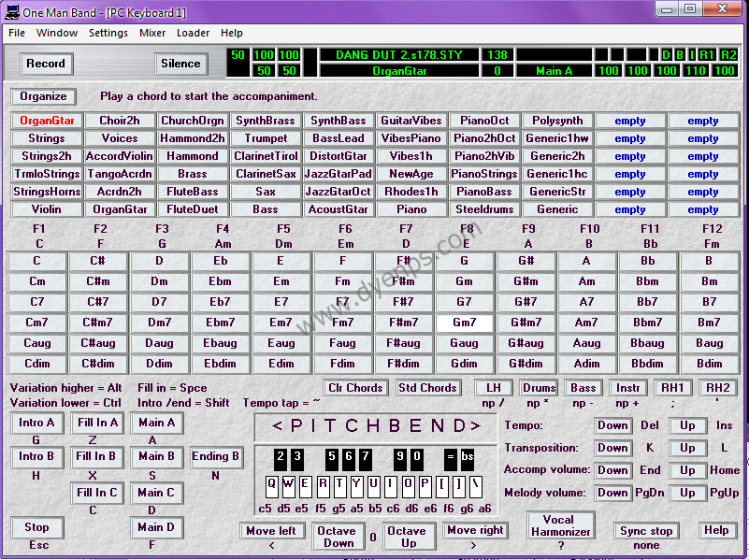Toggle the LH accompaniment button

(494, 387)
